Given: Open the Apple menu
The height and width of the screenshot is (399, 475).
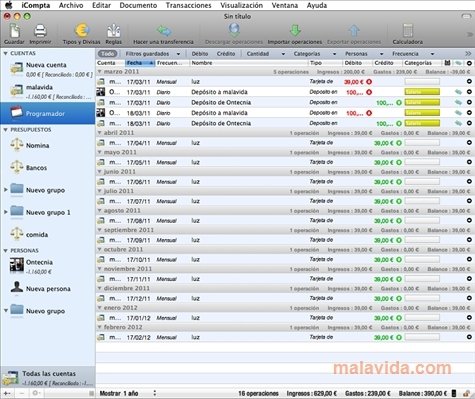Looking at the screenshot, I should tap(9, 5).
